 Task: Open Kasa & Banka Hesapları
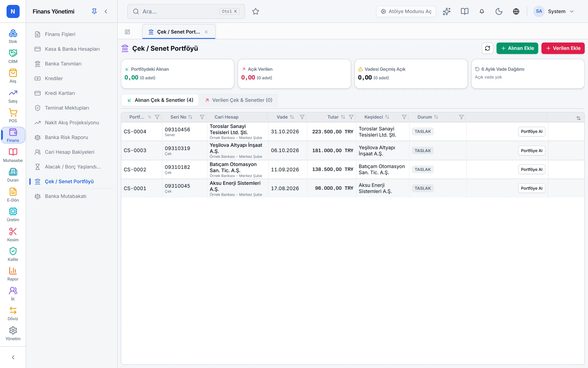point(71,49)
